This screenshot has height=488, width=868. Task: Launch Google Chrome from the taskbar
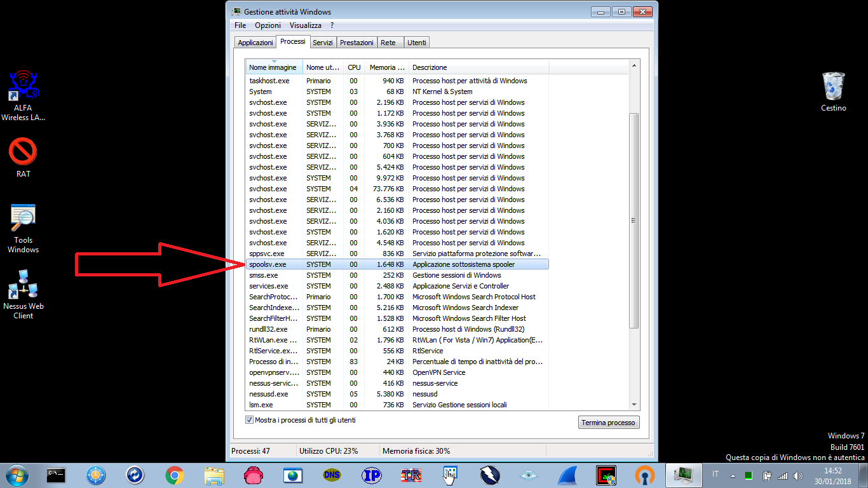coord(175,475)
